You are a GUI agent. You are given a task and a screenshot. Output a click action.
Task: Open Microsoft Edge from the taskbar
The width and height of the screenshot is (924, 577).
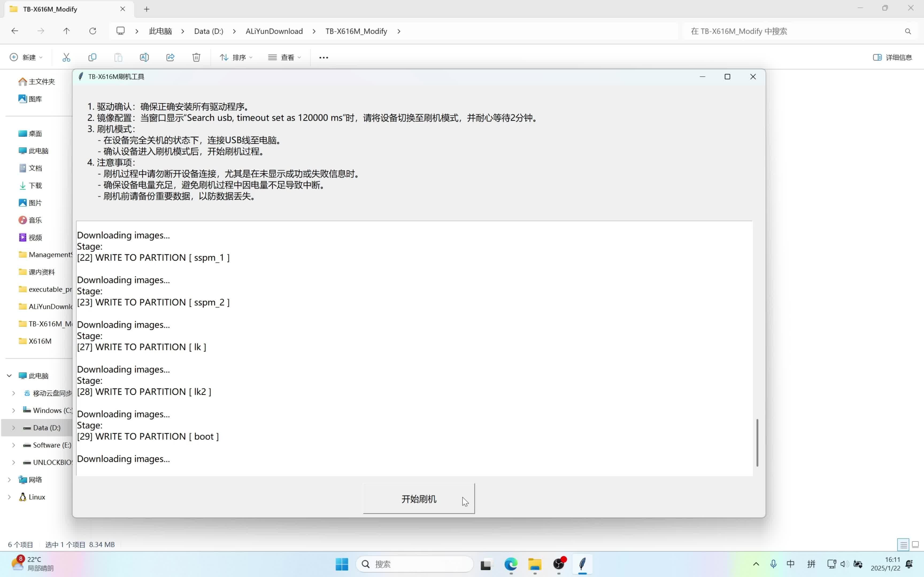coord(510,564)
